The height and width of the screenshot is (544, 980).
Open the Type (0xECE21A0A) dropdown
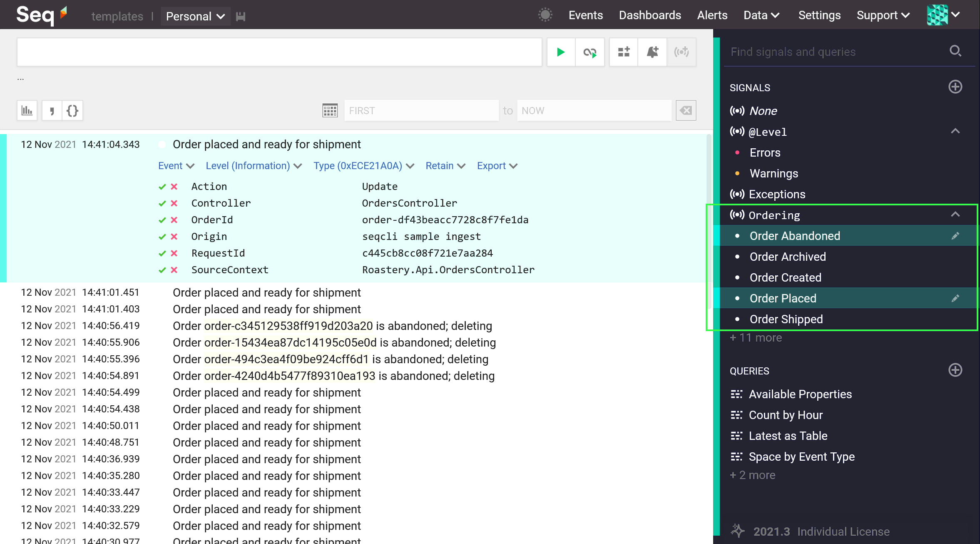pyautogui.click(x=363, y=166)
